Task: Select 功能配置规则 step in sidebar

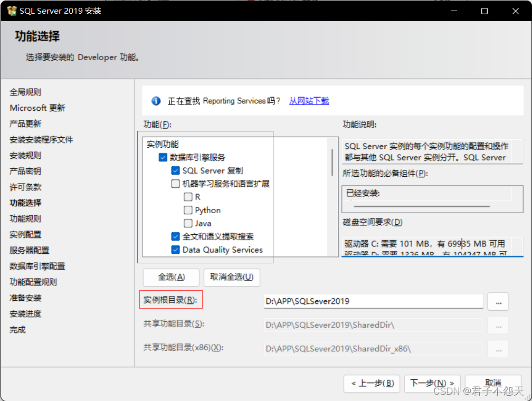Action: click(33, 282)
